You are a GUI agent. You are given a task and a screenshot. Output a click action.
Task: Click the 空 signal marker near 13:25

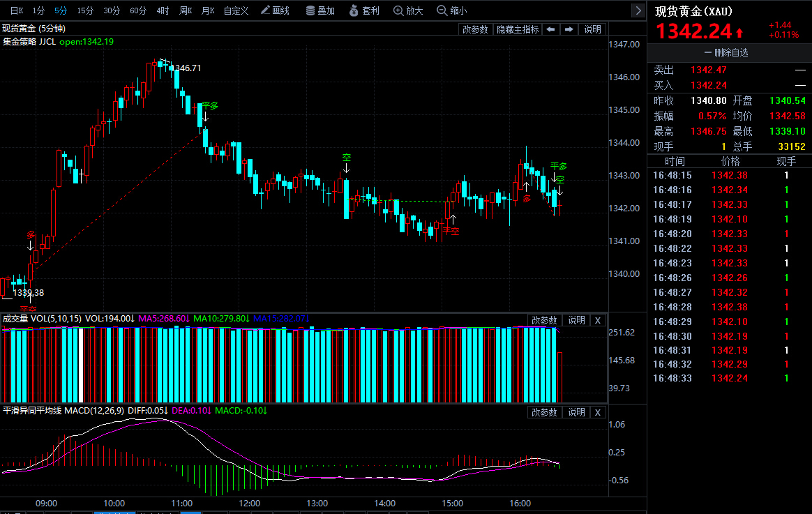coord(347,158)
